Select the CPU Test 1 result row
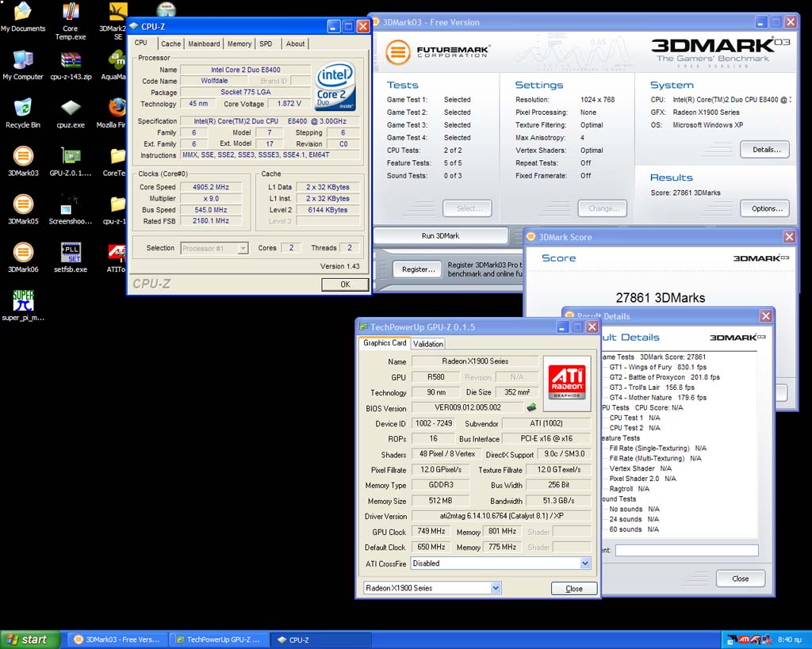The width and height of the screenshot is (812, 649). 634,418
